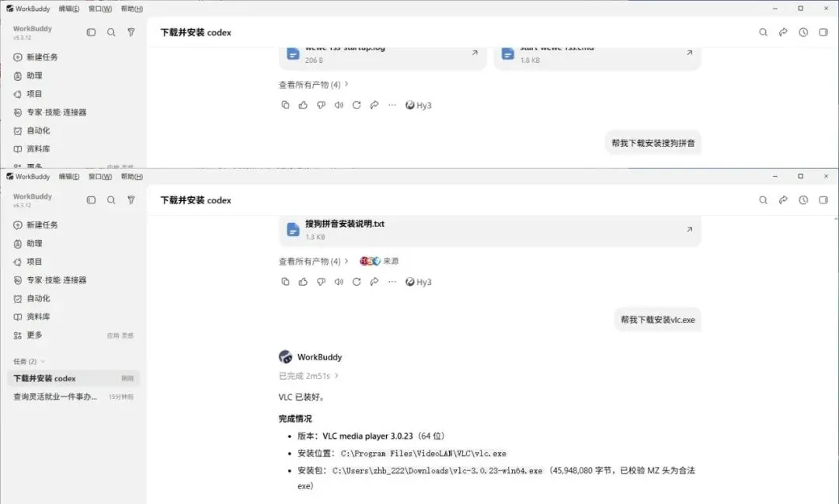Viewport: 839px width, 504px height.
Task: Click the text 版本：VLC media player 3.0.23
Action: click(355, 436)
